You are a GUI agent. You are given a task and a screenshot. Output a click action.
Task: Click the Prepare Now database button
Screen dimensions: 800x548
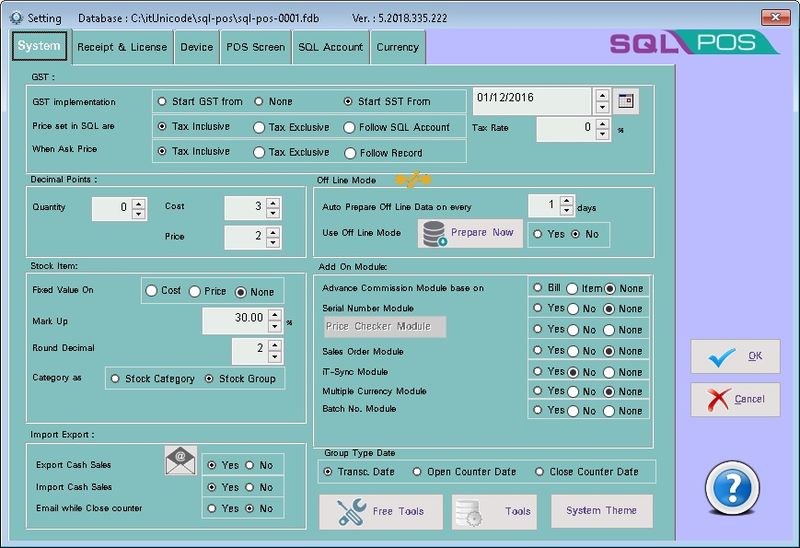(x=469, y=232)
